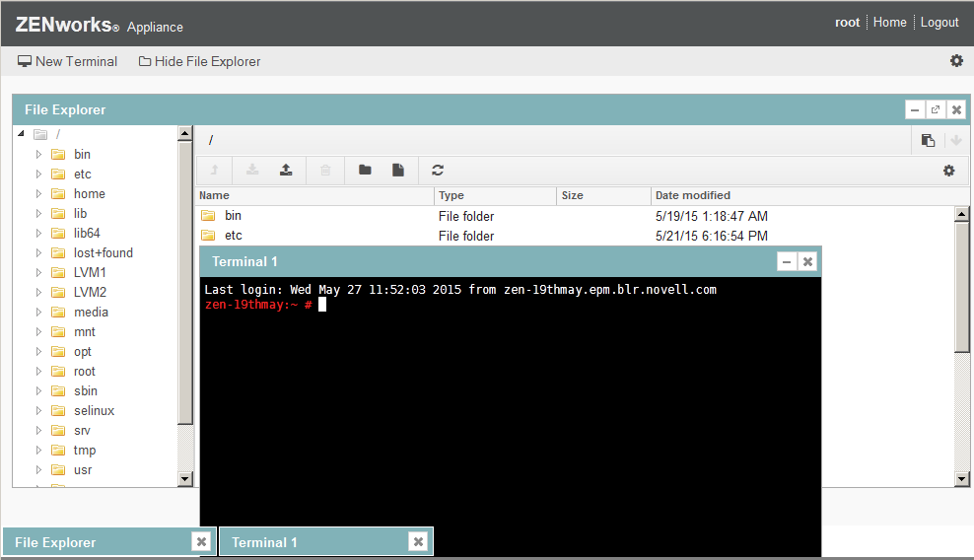Expand the home folder in tree
Image resolution: width=974 pixels, height=560 pixels.
click(38, 194)
